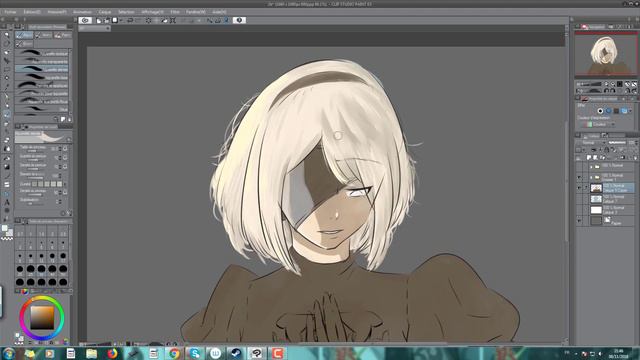Screen dimensions: 640x360
Task: Open the CLIP STUDIO launcher icon
Action: pyautogui.click(x=85, y=20)
